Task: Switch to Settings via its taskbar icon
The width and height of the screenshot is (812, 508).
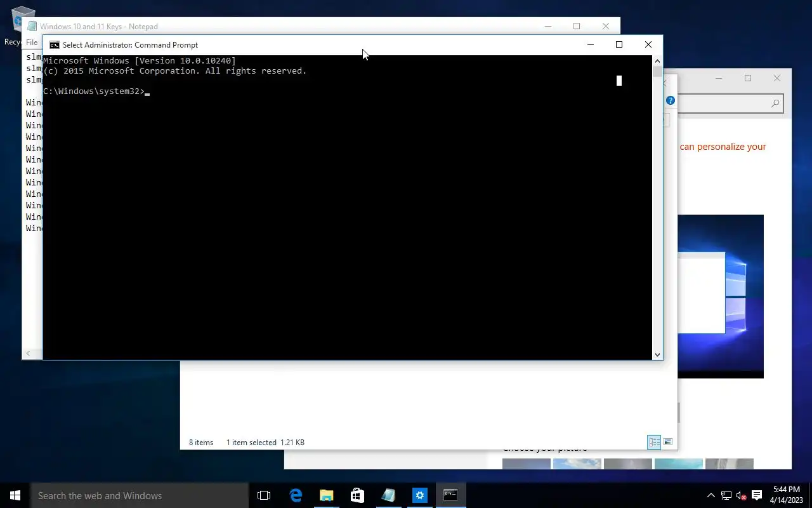Action: (419, 495)
